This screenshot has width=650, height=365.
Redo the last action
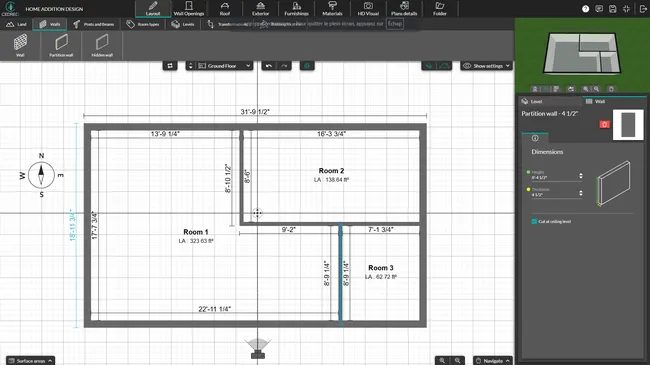point(284,66)
